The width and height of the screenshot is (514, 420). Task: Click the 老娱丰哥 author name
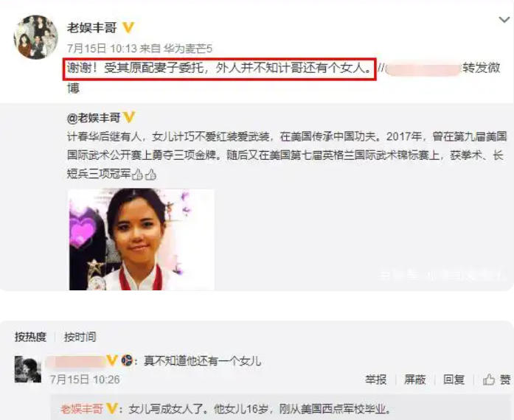click(x=92, y=27)
